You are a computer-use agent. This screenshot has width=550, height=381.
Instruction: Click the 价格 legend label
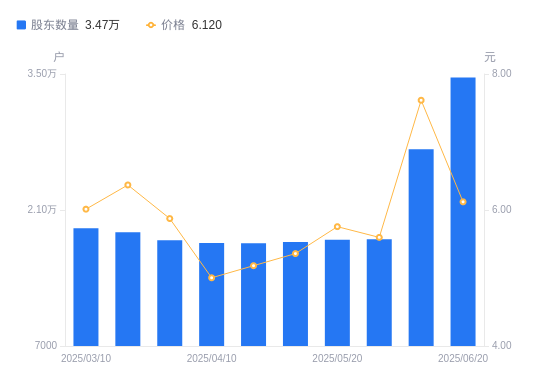point(173,25)
